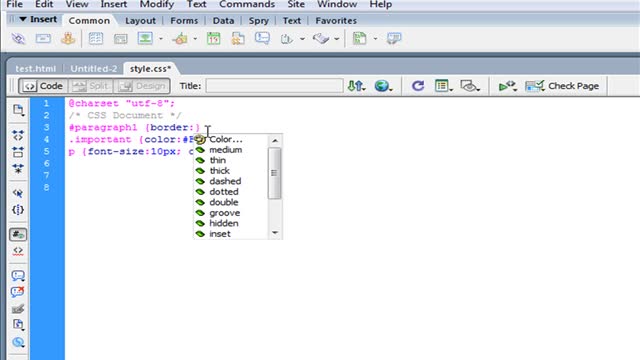Open the File Management menu
Image resolution: width=640 pixels, height=360 pixels.
(356, 86)
